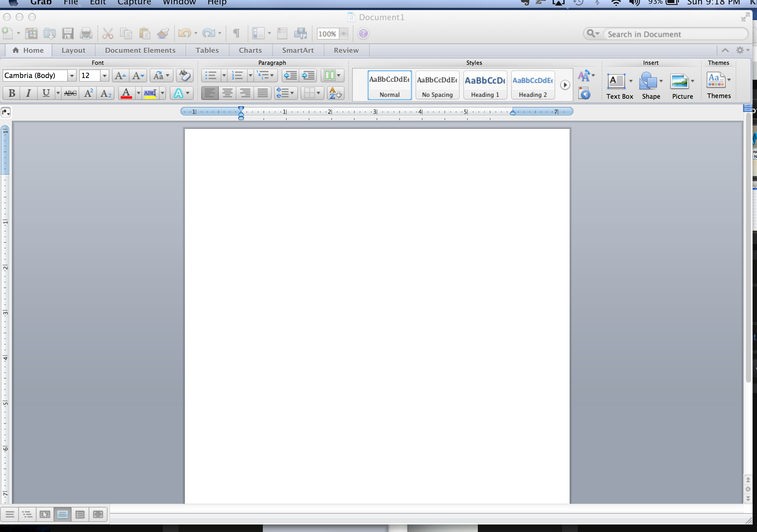Toggle Italic formatting

pyautogui.click(x=29, y=93)
